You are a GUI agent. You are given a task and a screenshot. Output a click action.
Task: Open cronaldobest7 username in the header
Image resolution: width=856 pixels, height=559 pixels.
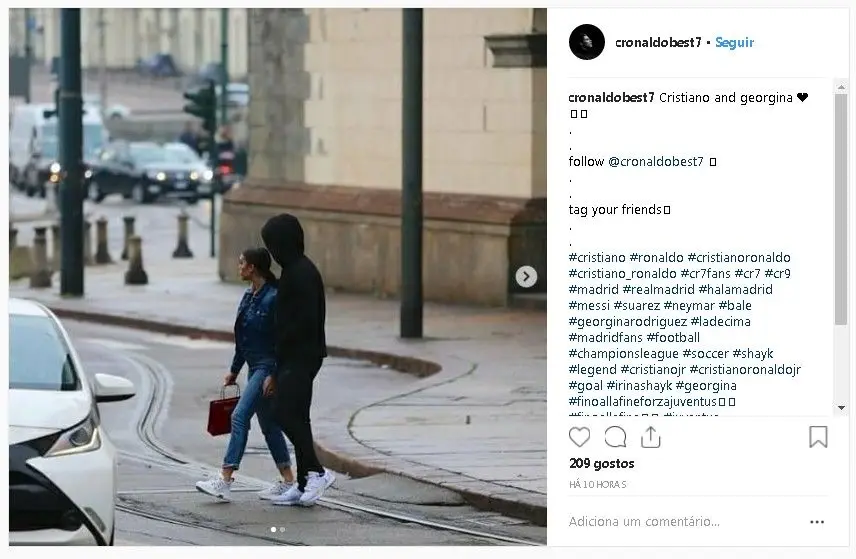(x=658, y=43)
